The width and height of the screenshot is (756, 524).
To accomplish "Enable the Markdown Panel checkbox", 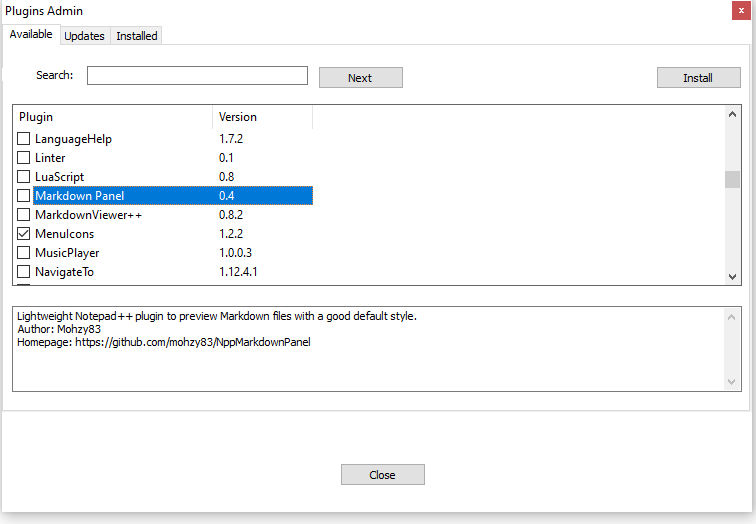I will 24,196.
